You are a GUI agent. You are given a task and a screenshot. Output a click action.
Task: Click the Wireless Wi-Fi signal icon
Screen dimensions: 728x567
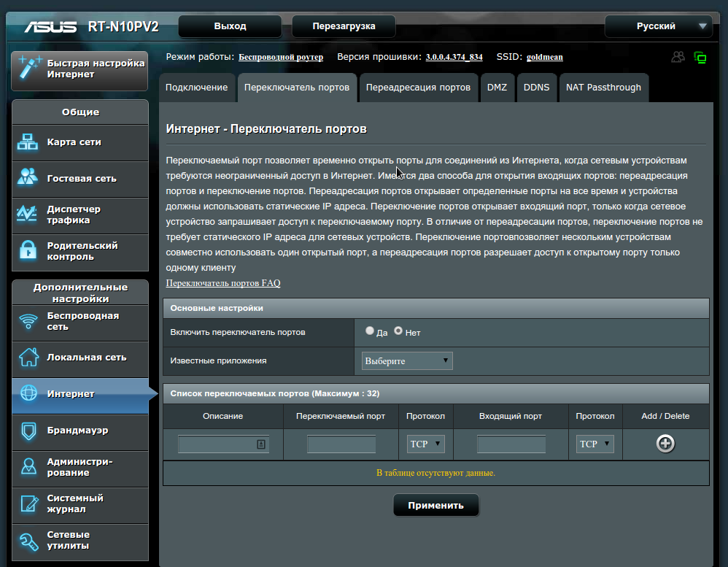28,321
